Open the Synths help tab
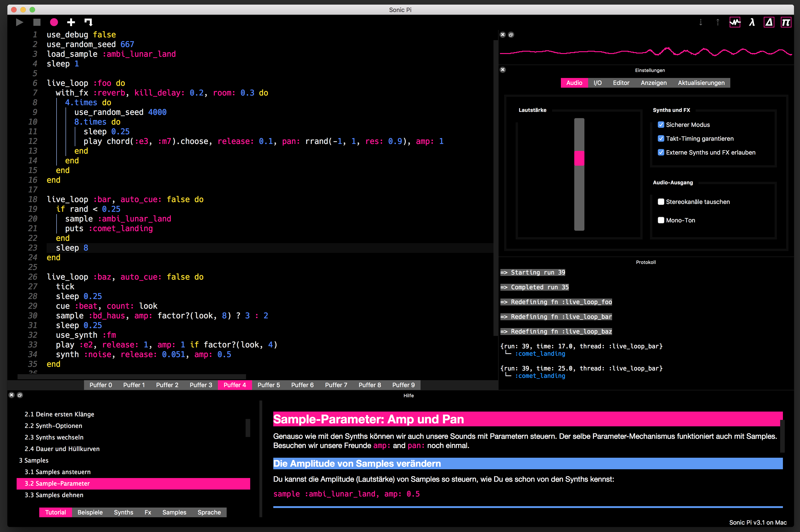 coord(123,512)
